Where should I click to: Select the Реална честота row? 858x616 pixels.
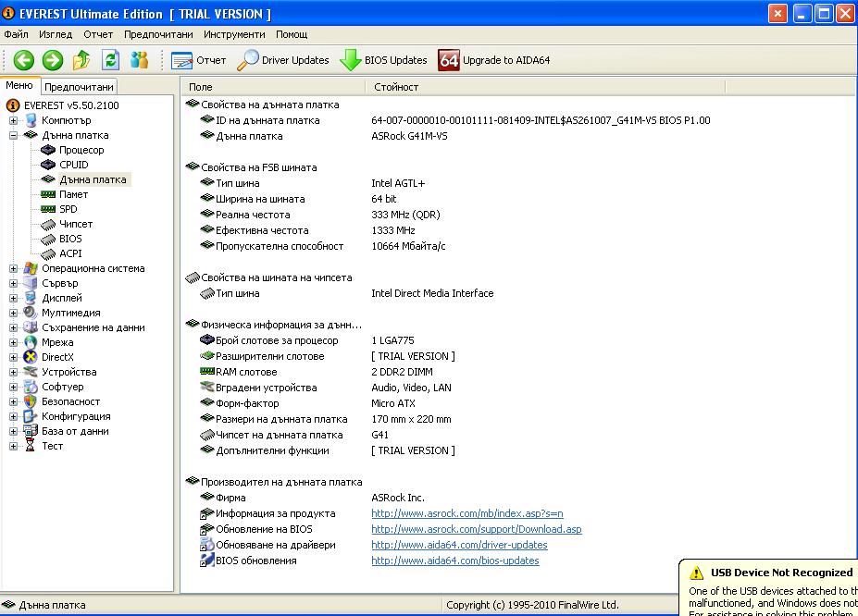tap(320, 215)
